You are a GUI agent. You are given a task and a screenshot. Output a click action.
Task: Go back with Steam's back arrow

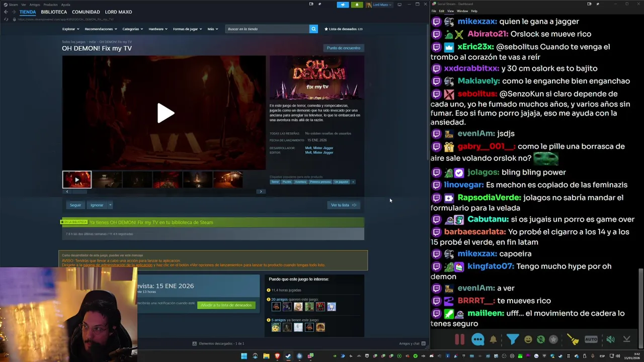click(6, 12)
